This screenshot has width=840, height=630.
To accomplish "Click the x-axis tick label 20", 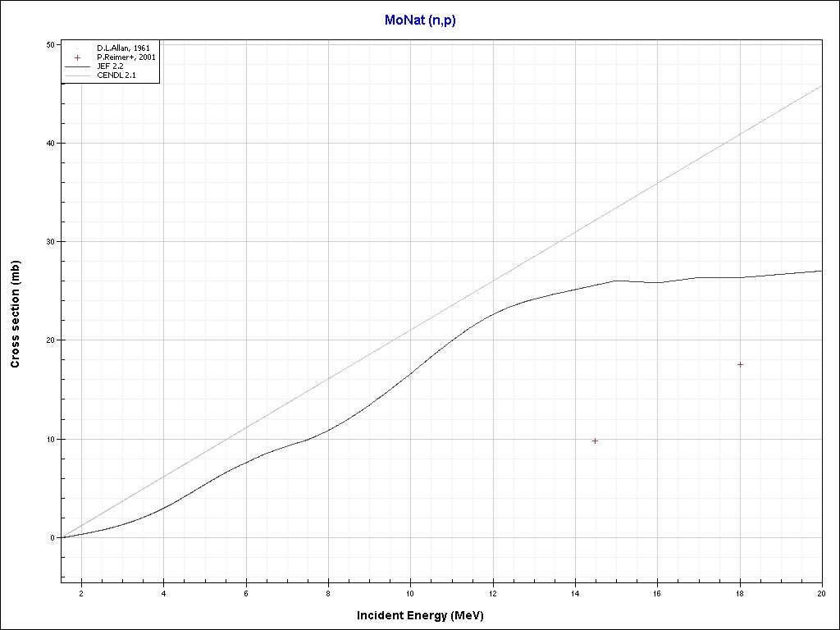I will pos(821,593).
